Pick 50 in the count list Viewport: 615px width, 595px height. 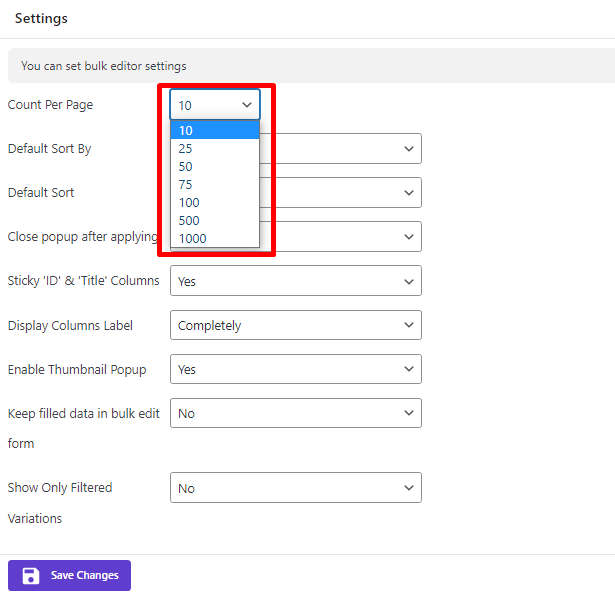215,166
